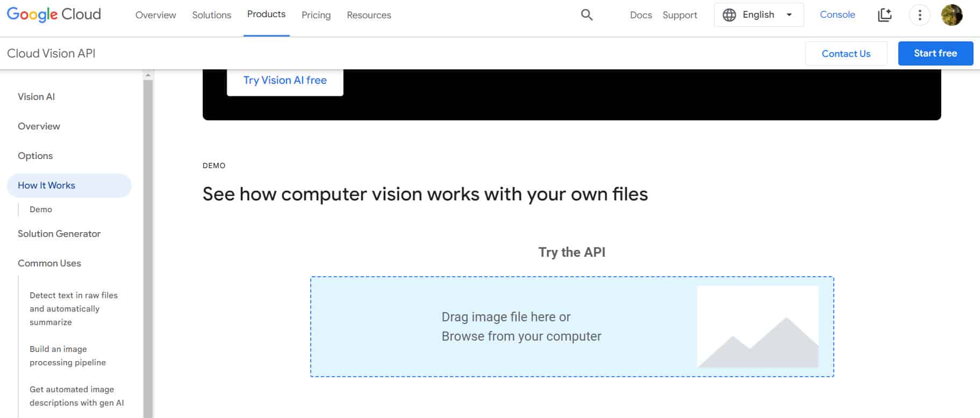The height and width of the screenshot is (418, 980).
Task: Click the sidebar vertical scrollbar track
Action: tap(148, 249)
